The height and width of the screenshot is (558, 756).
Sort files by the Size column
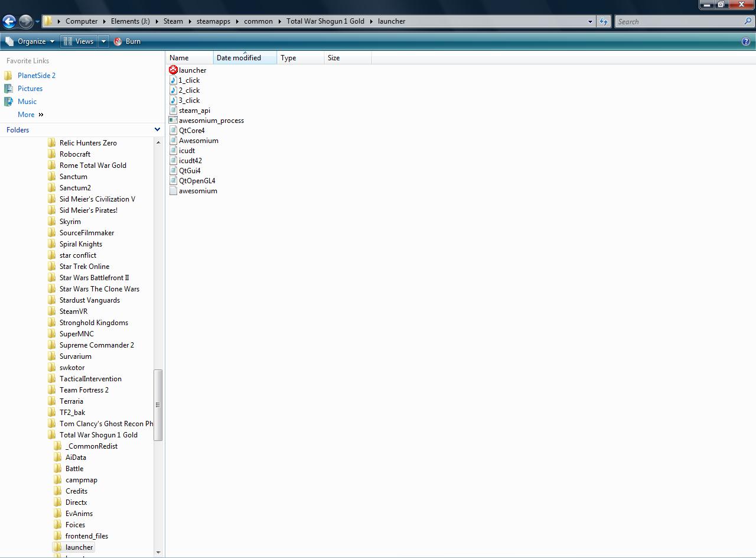(348, 58)
